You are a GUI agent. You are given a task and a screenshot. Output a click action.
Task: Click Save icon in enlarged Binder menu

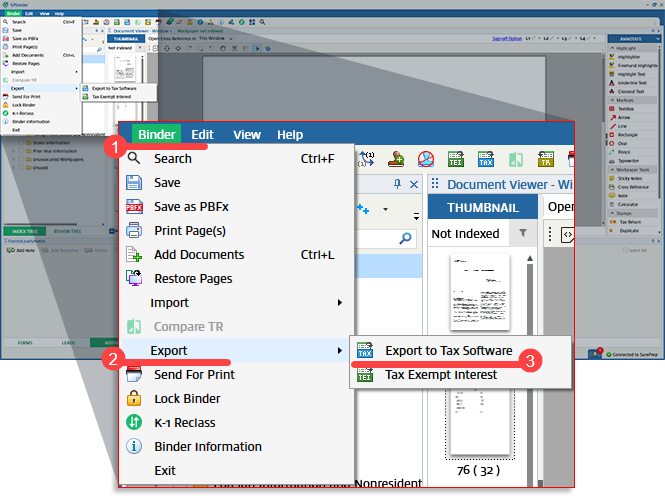click(x=134, y=182)
